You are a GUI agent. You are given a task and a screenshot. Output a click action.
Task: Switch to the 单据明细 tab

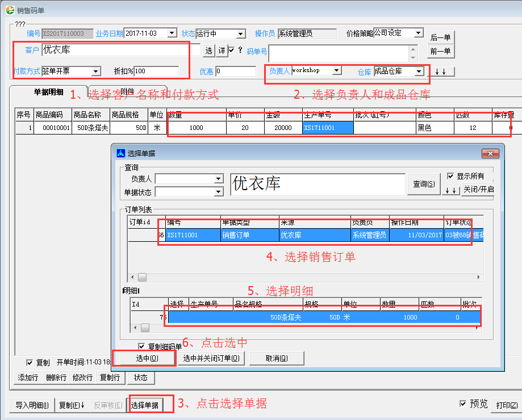pyautogui.click(x=49, y=92)
